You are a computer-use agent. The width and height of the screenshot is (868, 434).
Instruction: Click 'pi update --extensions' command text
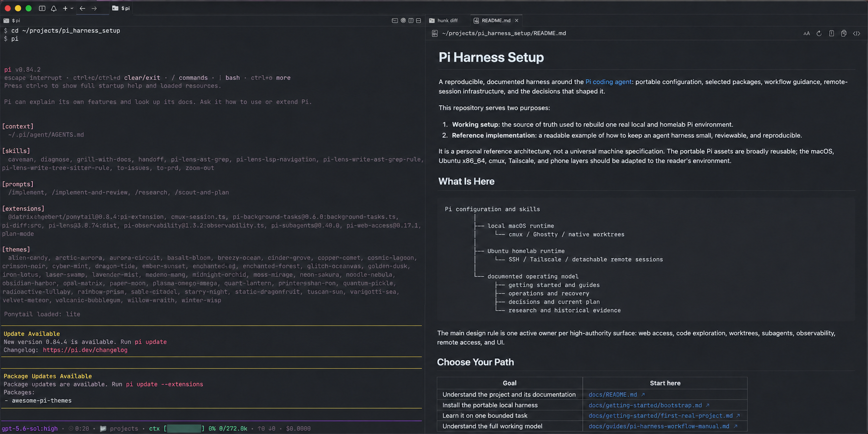(x=164, y=385)
